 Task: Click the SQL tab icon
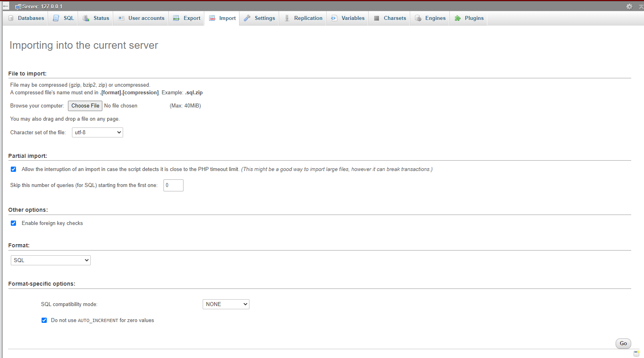56,18
